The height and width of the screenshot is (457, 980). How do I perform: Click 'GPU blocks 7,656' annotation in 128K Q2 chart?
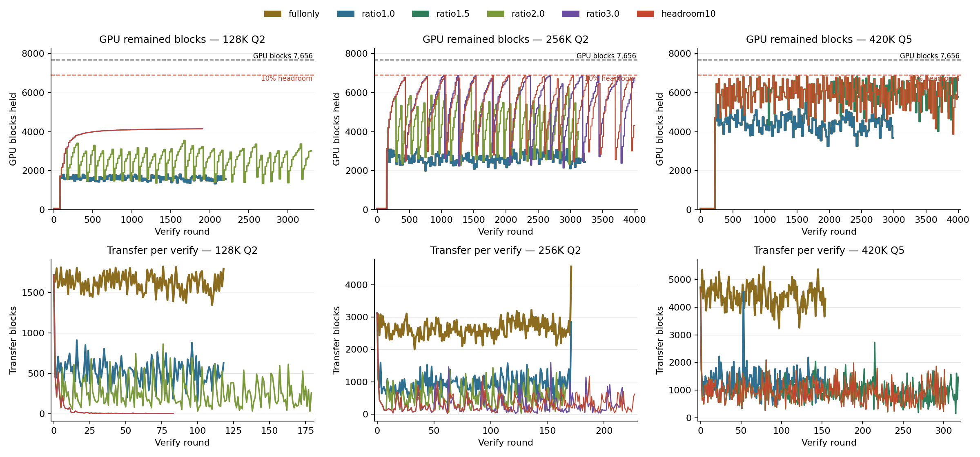coord(283,56)
